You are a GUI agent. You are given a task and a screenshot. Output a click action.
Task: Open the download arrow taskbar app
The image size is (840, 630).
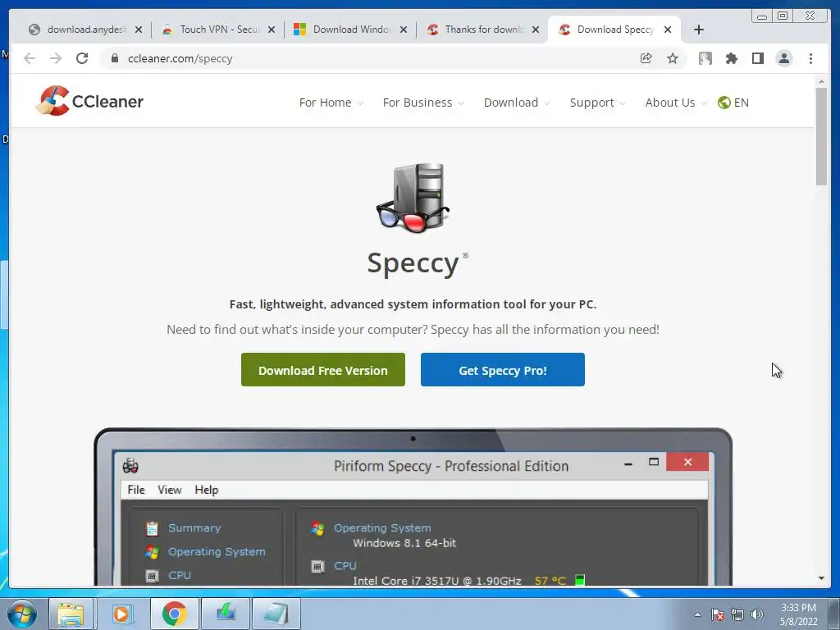click(226, 614)
